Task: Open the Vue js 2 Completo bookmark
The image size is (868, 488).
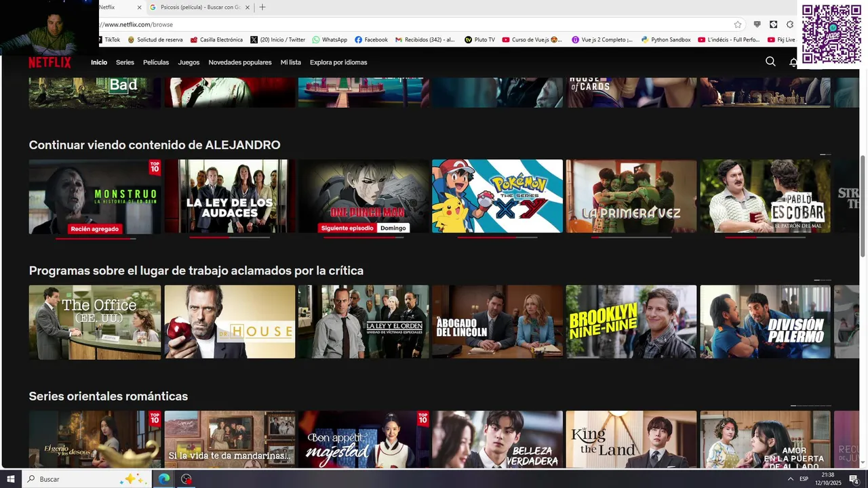Action: point(602,40)
